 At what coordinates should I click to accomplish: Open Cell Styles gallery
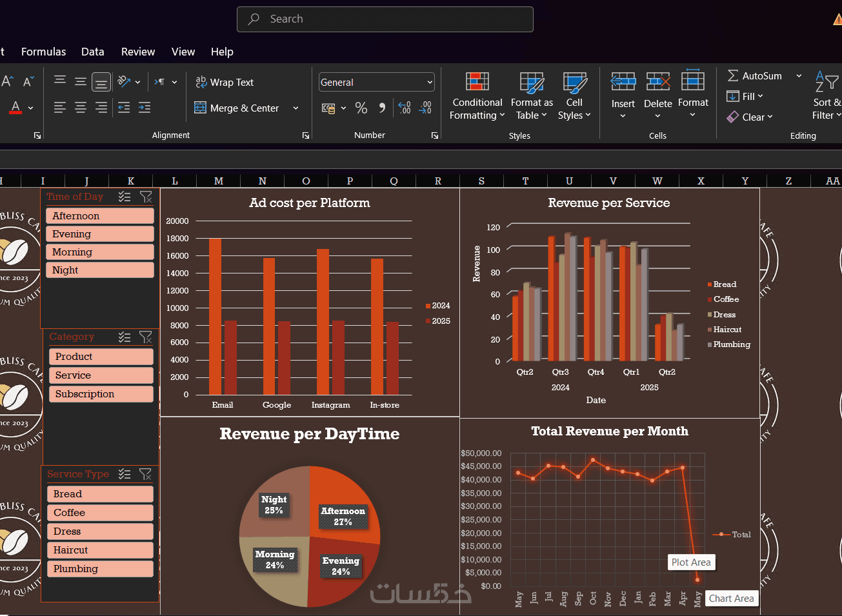pos(574,95)
